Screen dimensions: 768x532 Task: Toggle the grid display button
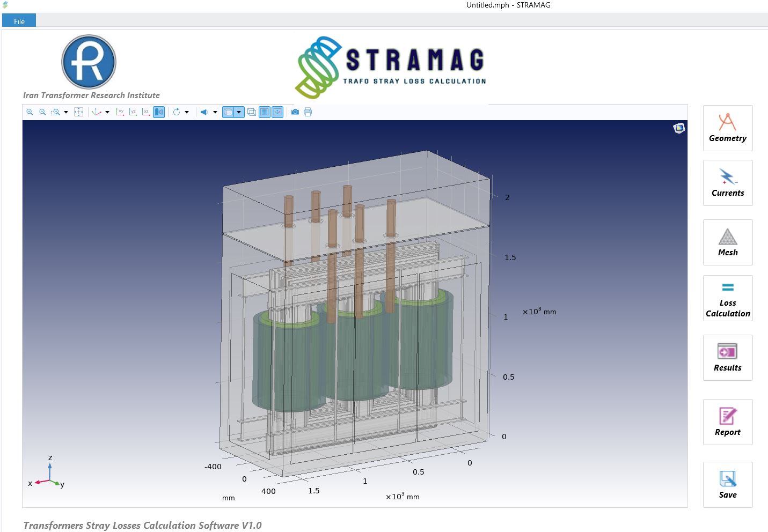coord(264,112)
